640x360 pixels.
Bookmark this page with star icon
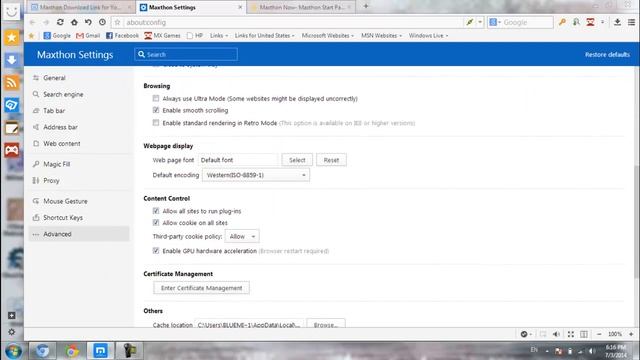(118, 22)
